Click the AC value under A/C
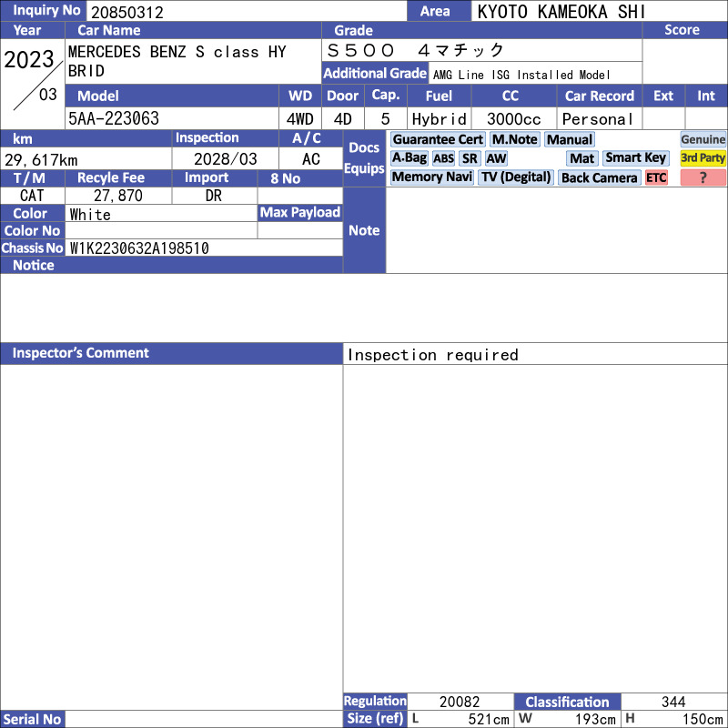The width and height of the screenshot is (728, 728). (x=310, y=159)
